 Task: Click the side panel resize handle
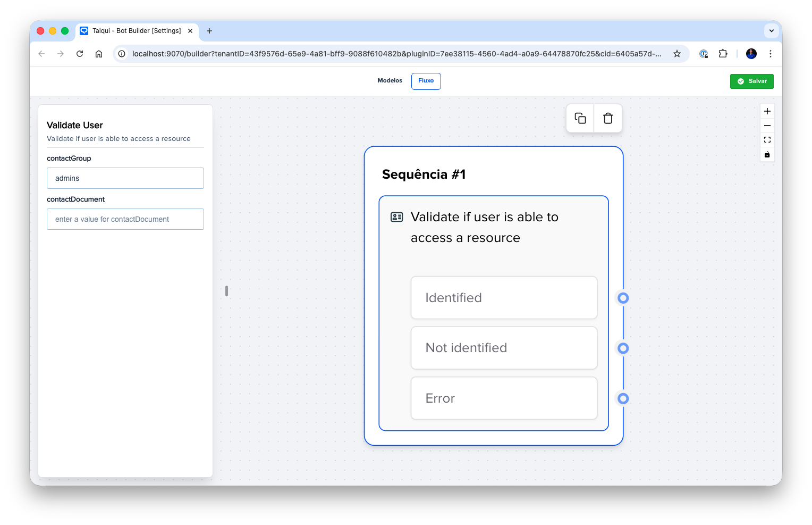[x=226, y=291]
